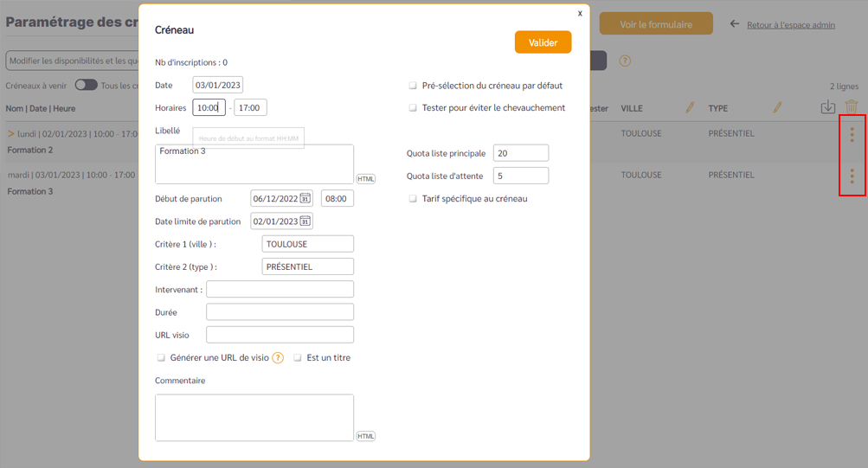Close the Créneau dialog with the x
The height and width of the screenshot is (468, 868).
pyautogui.click(x=580, y=14)
